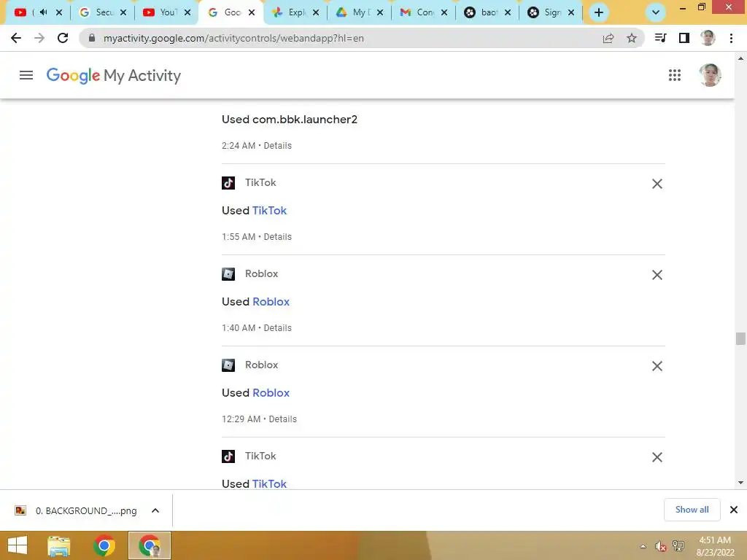Viewport: 747px width, 560px height.
Task: Click the TikTok app icon in bottom entry
Action: tap(228, 456)
